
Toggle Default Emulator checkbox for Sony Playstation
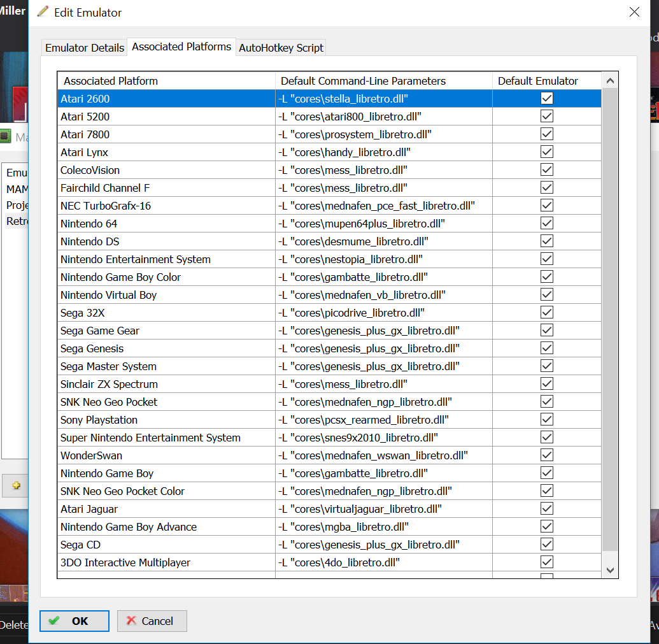(546, 420)
